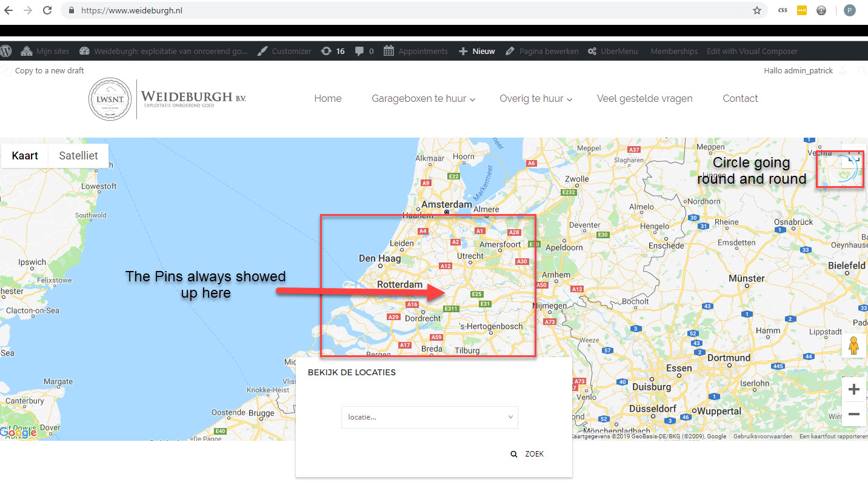
Task: Open the WordPress logo menu in admin bar
Action: pos(6,51)
